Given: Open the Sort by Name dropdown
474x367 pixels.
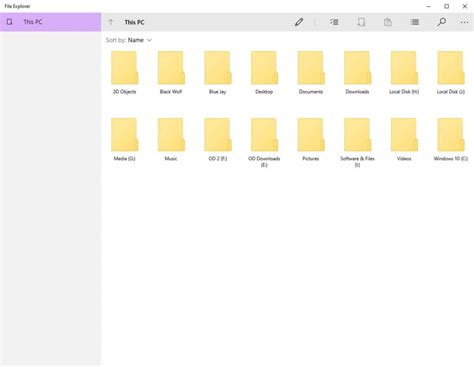Looking at the screenshot, I should 129,40.
